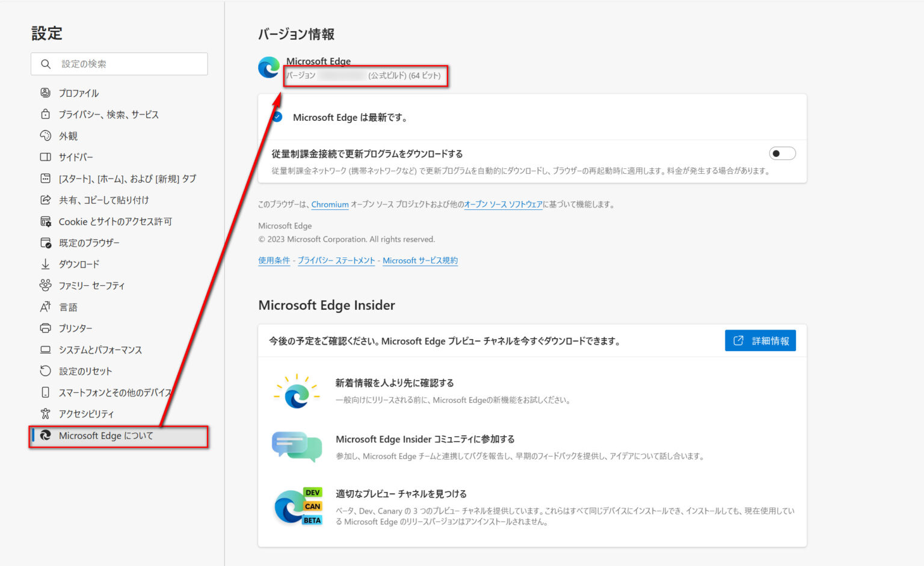Open Microsoft サービス規約 link

(x=420, y=260)
